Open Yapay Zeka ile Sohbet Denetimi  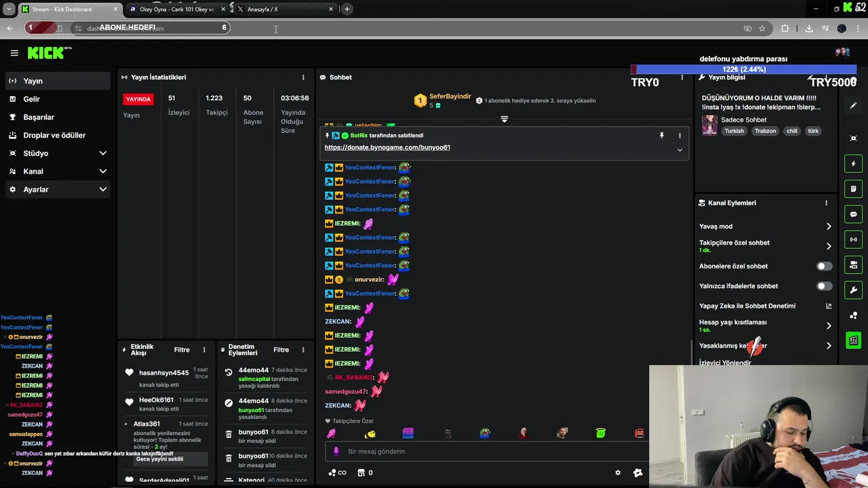[765, 306]
